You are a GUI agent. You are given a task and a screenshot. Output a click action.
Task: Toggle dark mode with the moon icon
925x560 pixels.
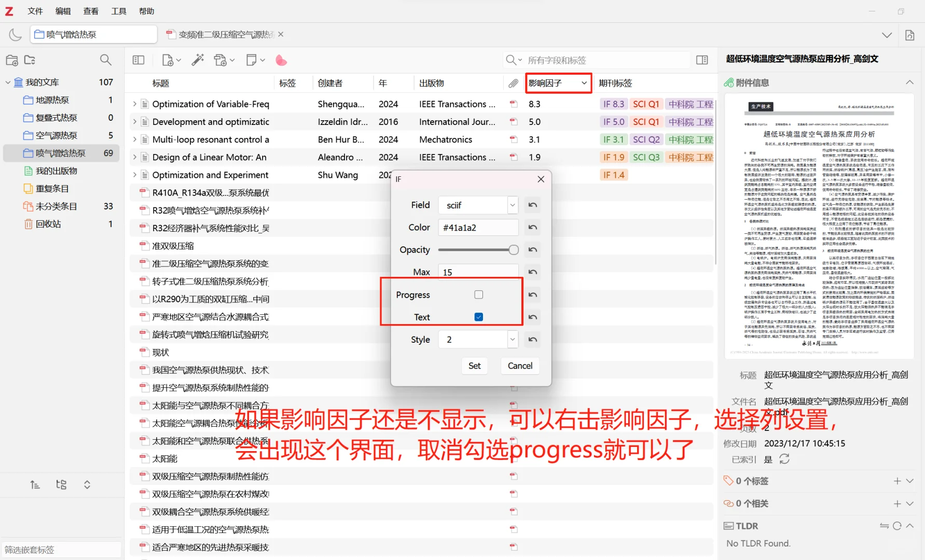pyautogui.click(x=15, y=34)
